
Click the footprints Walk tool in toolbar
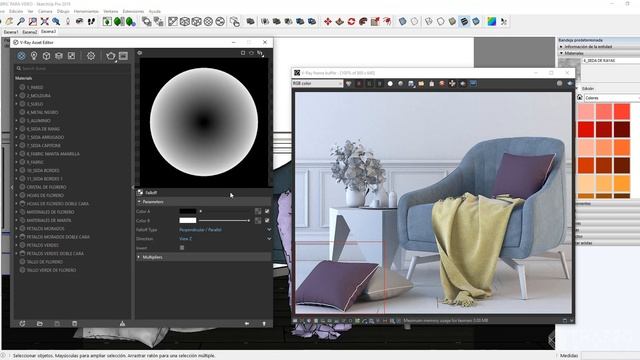(91, 22)
